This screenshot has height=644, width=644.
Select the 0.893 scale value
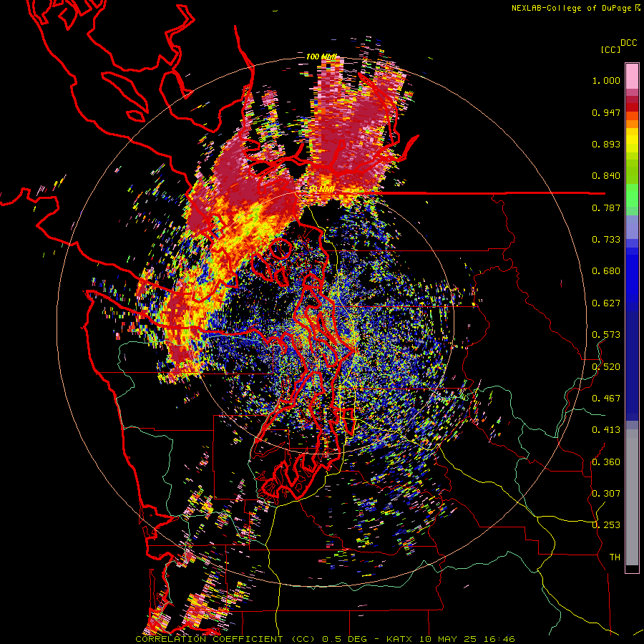(606, 144)
